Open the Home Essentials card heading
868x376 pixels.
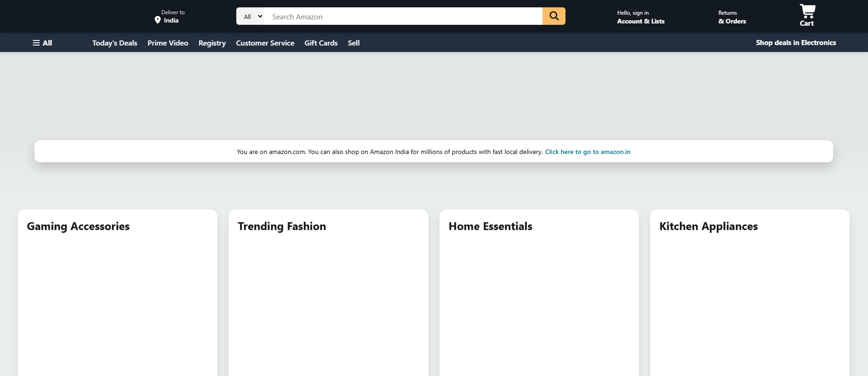490,226
